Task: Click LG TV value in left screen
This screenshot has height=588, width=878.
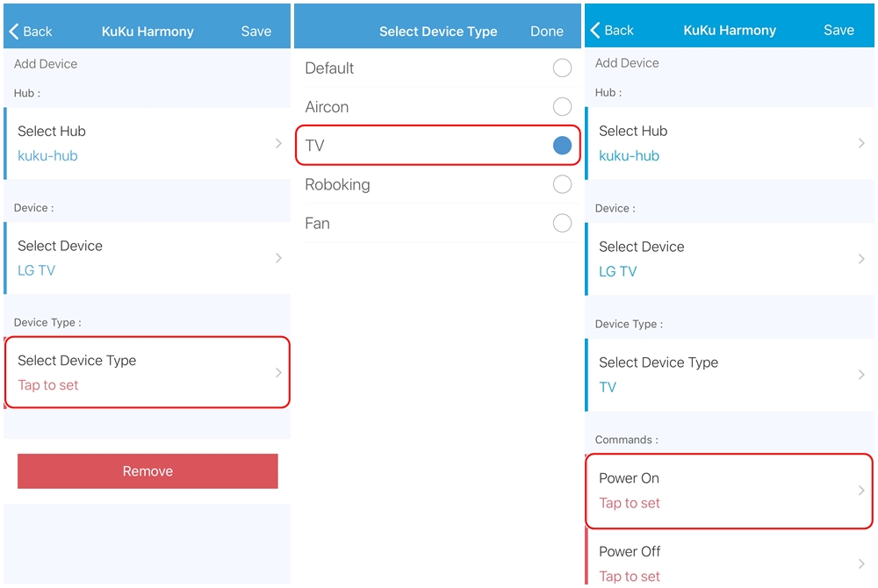Action: [x=36, y=270]
